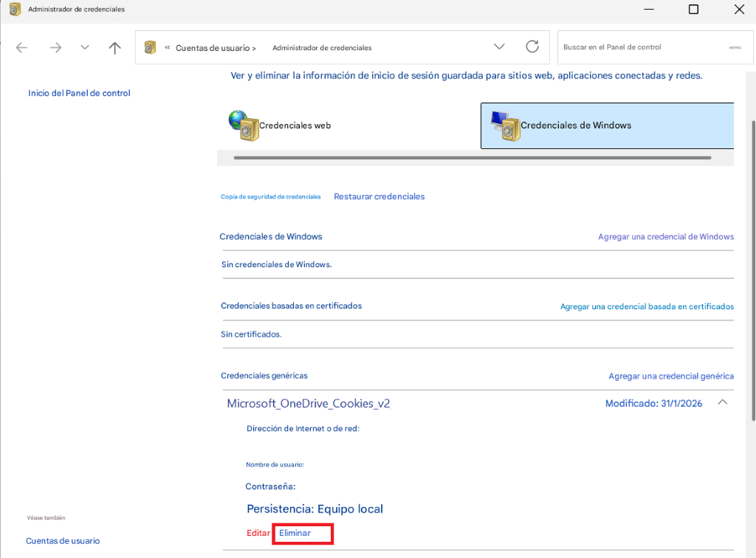The image size is (756, 558).
Task: Click Agregar una credencial genérica
Action: tap(670, 376)
